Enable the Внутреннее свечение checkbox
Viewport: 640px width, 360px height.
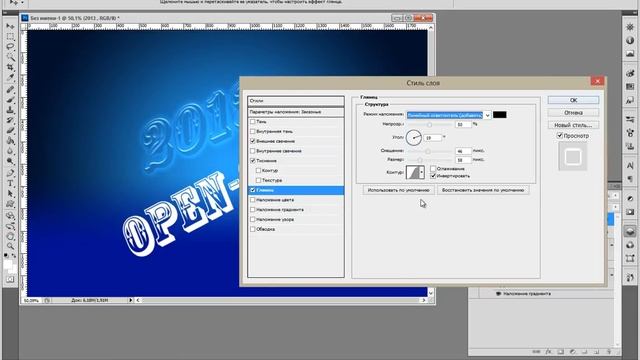[x=253, y=151]
